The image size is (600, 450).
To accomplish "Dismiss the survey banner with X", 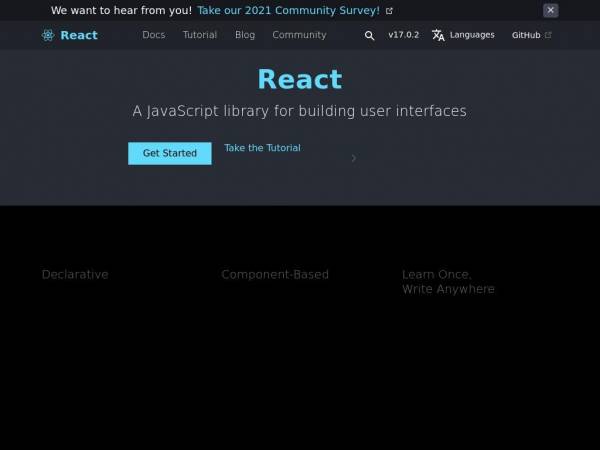I will coord(551,10).
